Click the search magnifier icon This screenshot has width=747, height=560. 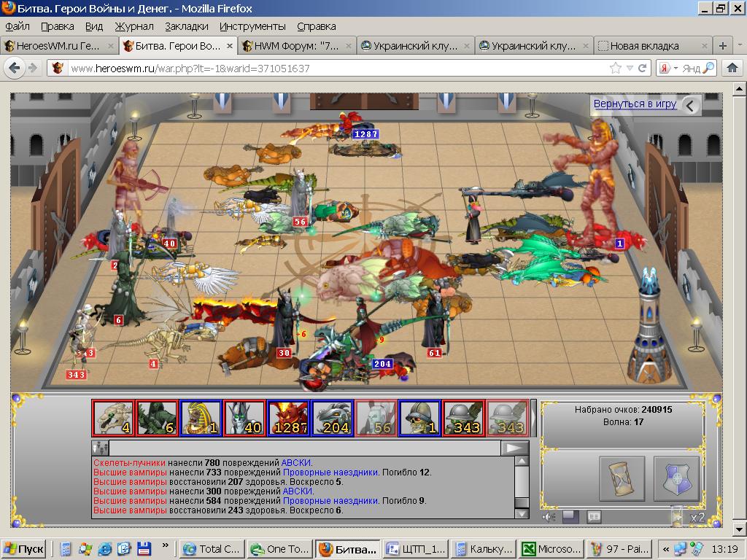tap(708, 68)
